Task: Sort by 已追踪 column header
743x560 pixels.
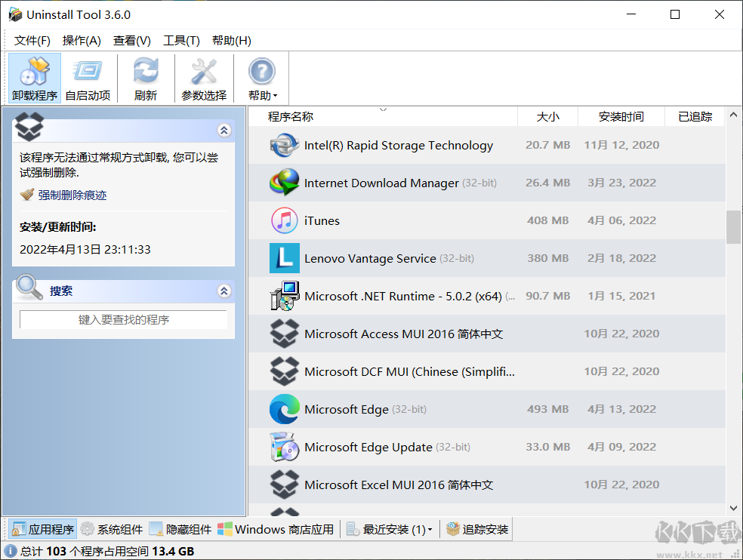Action: (695, 116)
